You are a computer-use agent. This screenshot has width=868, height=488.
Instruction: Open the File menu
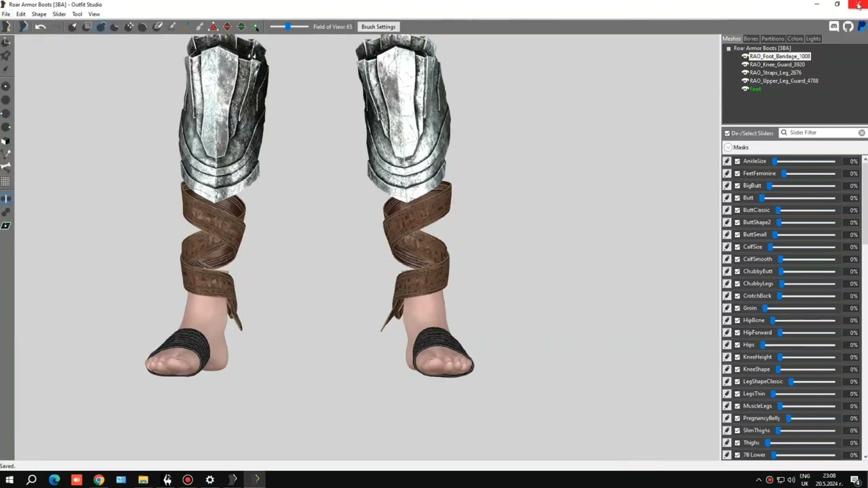coord(5,14)
